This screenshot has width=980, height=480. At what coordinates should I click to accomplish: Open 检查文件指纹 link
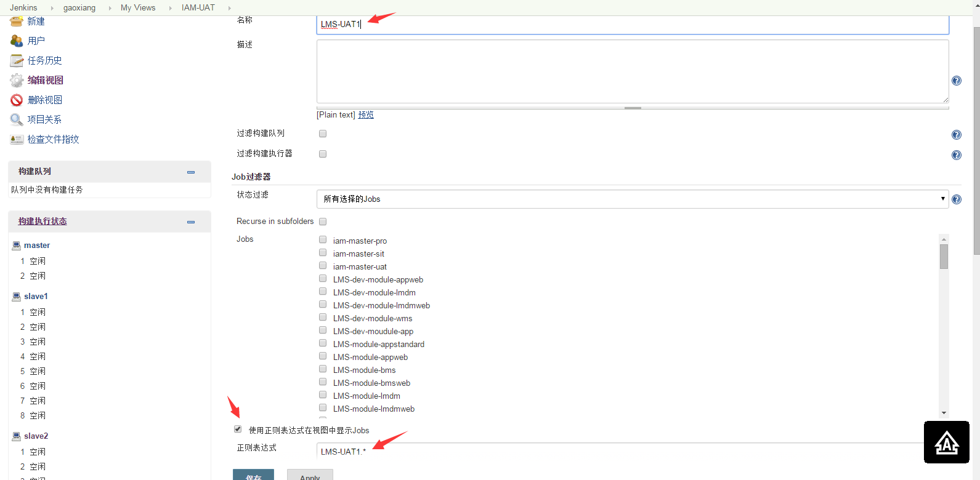pos(53,139)
